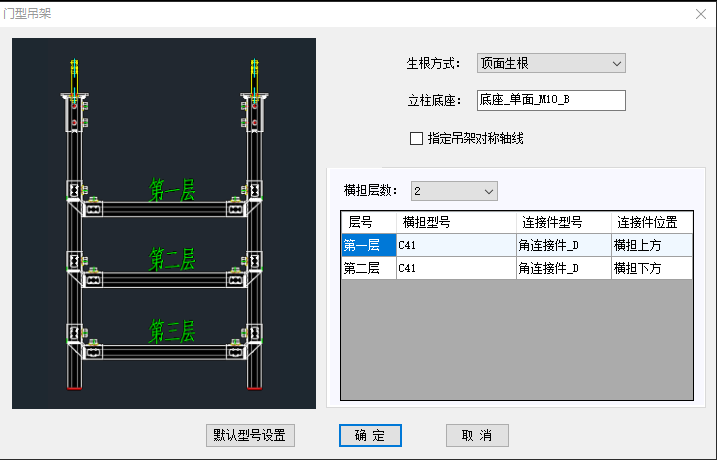Viewport: 717px width, 460px height.
Task: Click 横担上方 position cell
Action: click(651, 245)
